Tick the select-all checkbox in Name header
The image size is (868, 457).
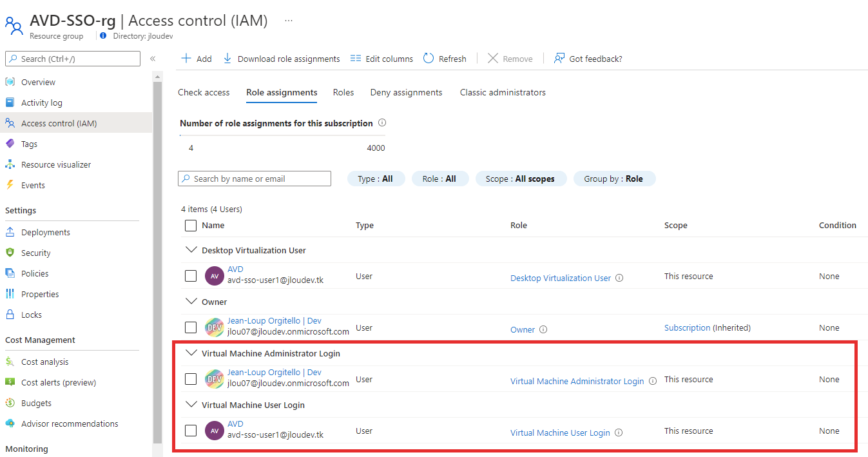191,226
